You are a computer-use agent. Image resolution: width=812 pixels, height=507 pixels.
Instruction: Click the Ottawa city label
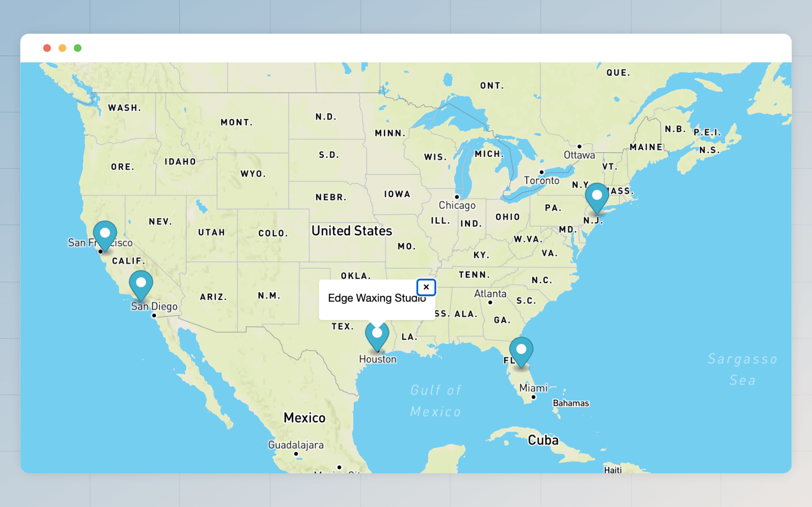pyautogui.click(x=579, y=155)
